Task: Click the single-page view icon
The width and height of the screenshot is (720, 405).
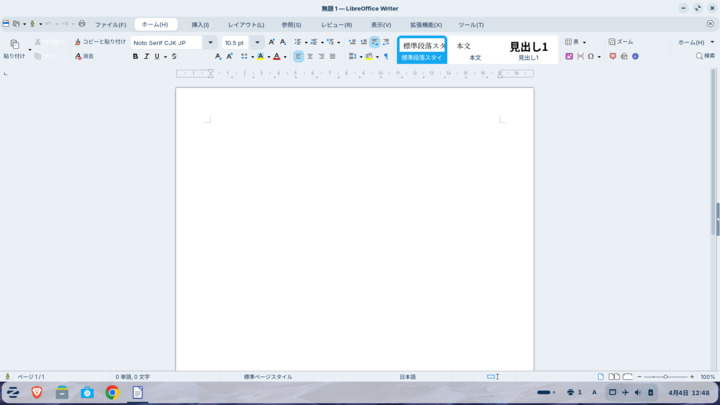Action: tap(601, 377)
